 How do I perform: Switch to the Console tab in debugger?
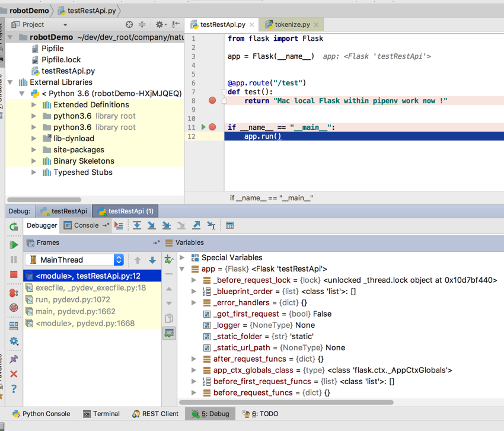pyautogui.click(x=85, y=225)
